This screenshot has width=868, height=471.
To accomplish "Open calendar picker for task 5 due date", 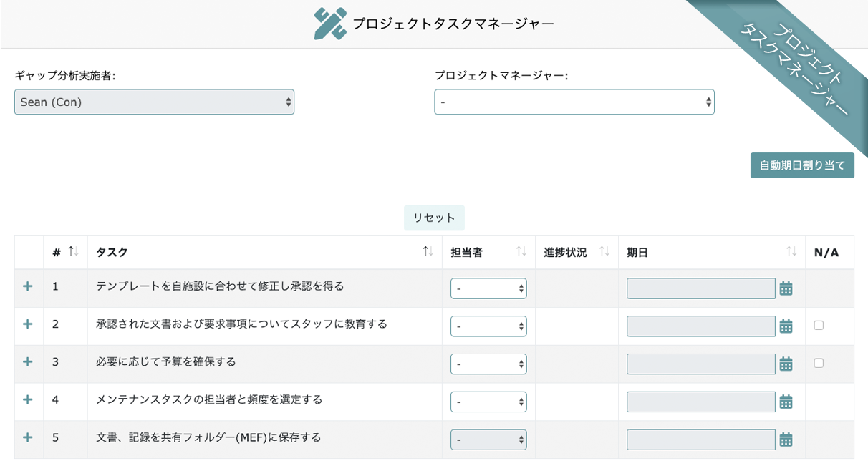I will point(786,440).
